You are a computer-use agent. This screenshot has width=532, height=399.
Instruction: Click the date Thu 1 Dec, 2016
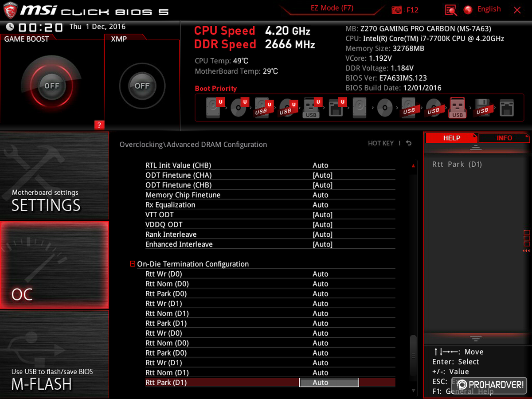click(98, 27)
